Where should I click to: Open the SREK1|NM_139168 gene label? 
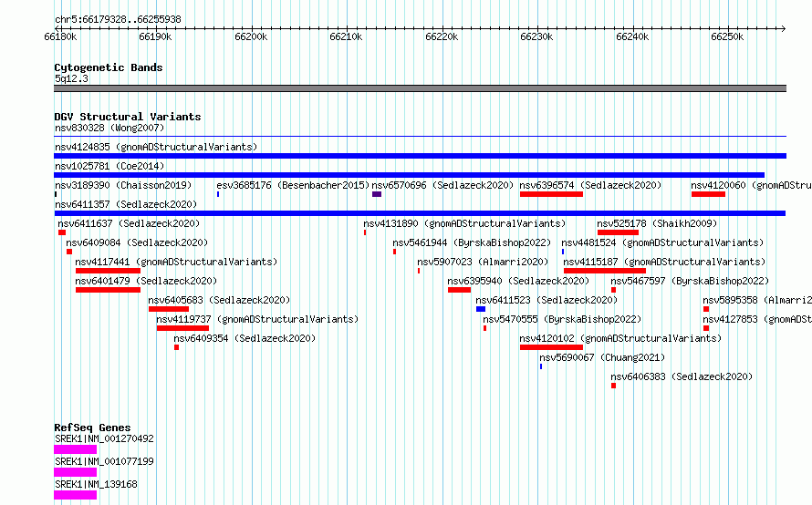tap(96, 484)
